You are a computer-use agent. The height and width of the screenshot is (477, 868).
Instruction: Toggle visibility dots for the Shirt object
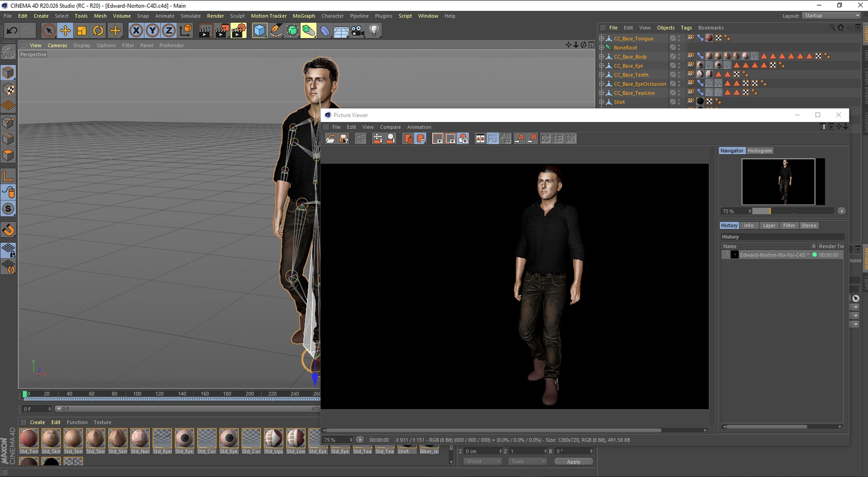(679, 102)
